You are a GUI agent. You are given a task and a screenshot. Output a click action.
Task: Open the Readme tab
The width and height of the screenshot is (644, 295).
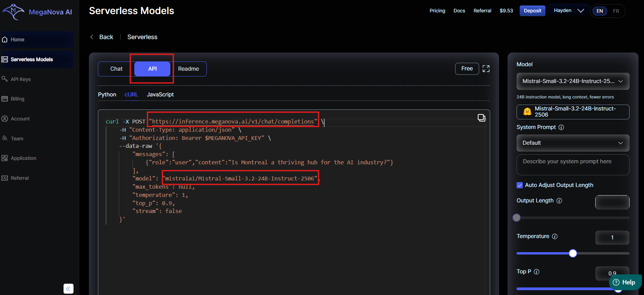coord(188,69)
